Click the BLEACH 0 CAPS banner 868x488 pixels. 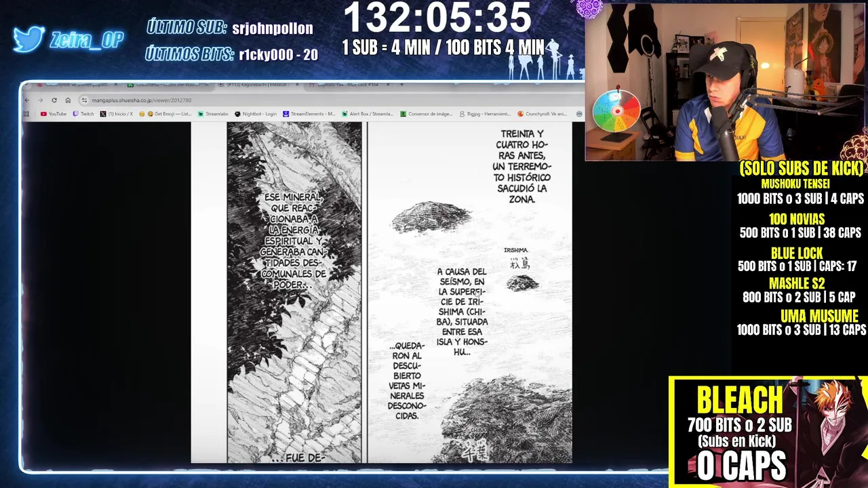[768, 432]
